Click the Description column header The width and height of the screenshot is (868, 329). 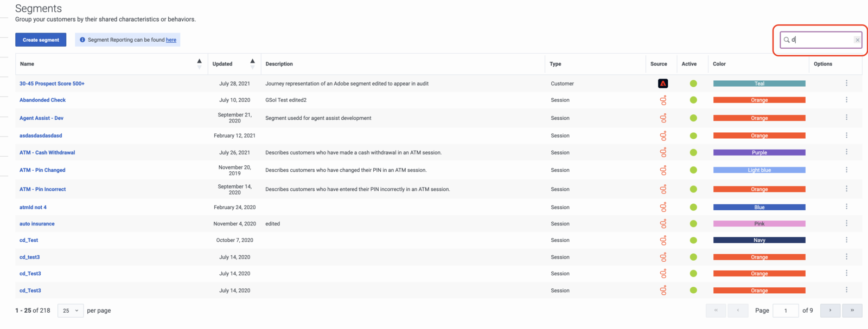coord(279,64)
